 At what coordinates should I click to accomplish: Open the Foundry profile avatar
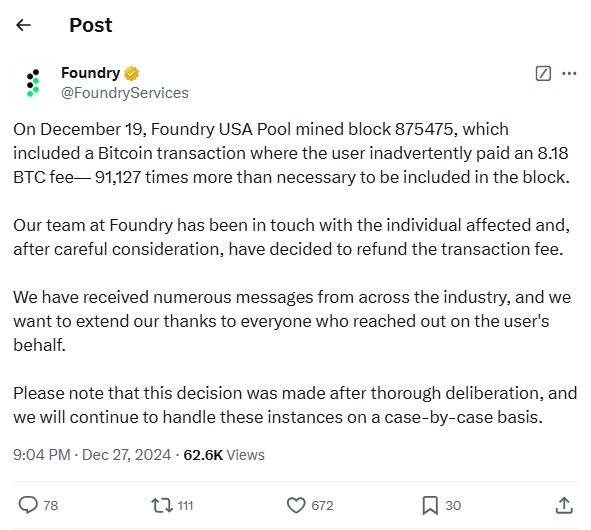[x=33, y=83]
